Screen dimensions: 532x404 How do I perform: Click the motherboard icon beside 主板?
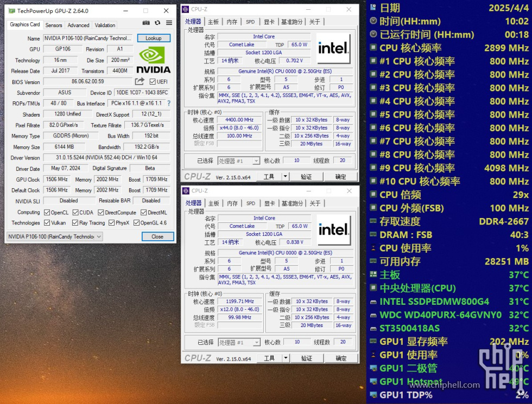(373, 274)
